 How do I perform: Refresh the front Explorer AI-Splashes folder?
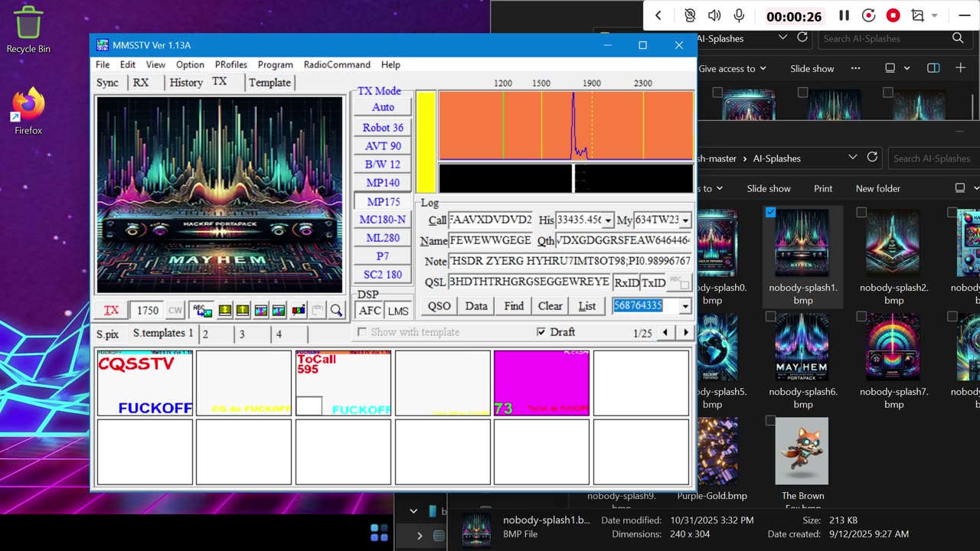(x=872, y=158)
